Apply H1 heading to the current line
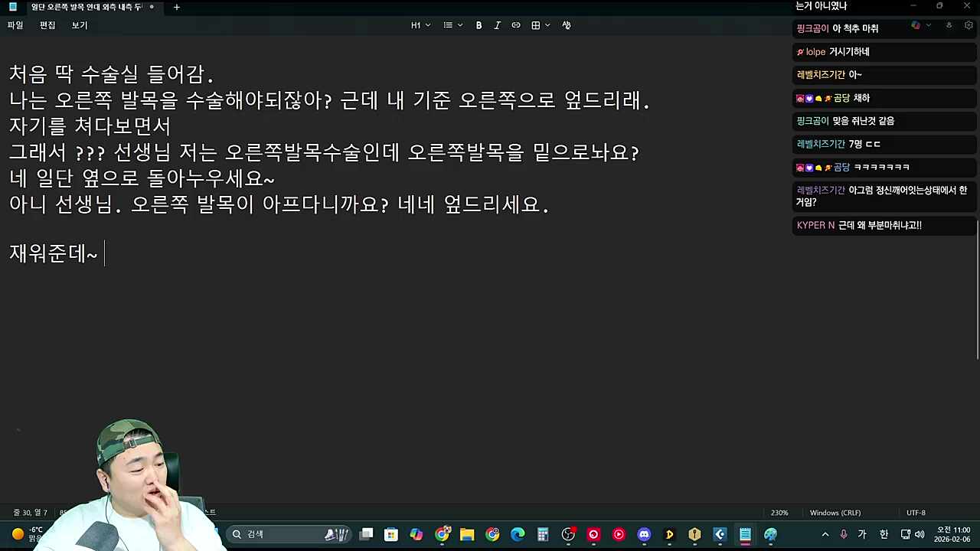This screenshot has height=551, width=980. (x=416, y=25)
